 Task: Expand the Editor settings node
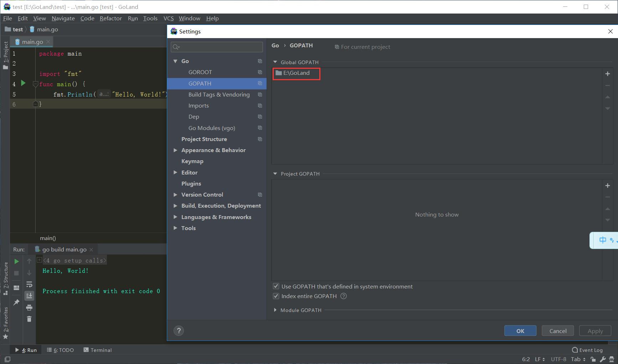tap(175, 172)
